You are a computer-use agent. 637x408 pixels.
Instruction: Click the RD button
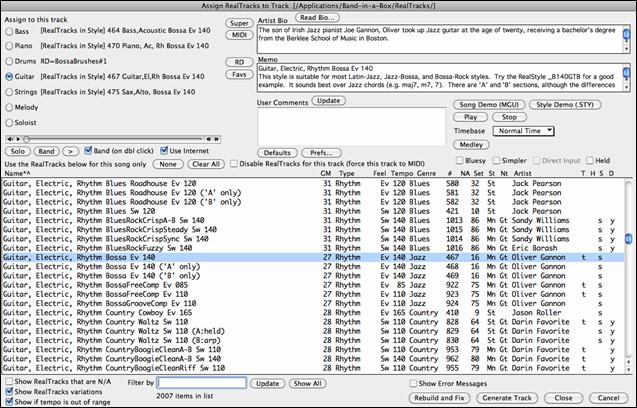pos(239,62)
